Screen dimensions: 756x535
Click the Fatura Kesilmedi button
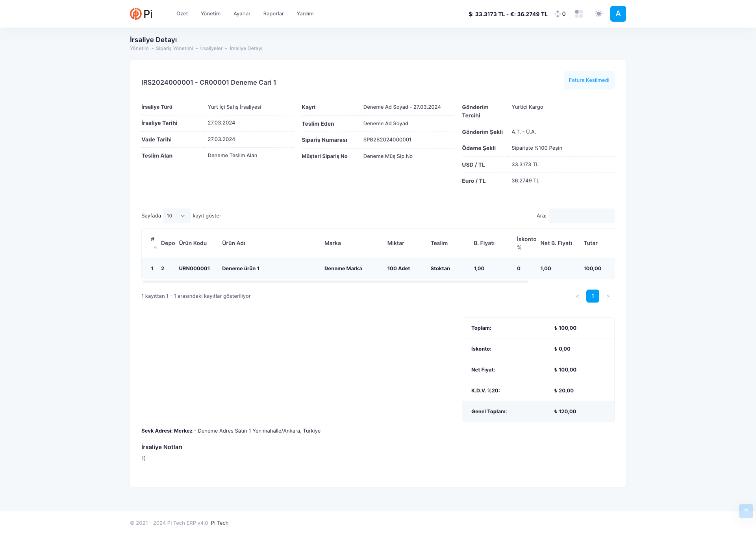click(589, 80)
